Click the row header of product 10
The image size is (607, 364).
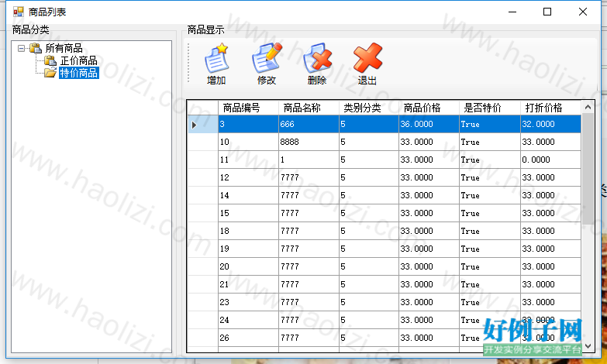click(x=203, y=142)
